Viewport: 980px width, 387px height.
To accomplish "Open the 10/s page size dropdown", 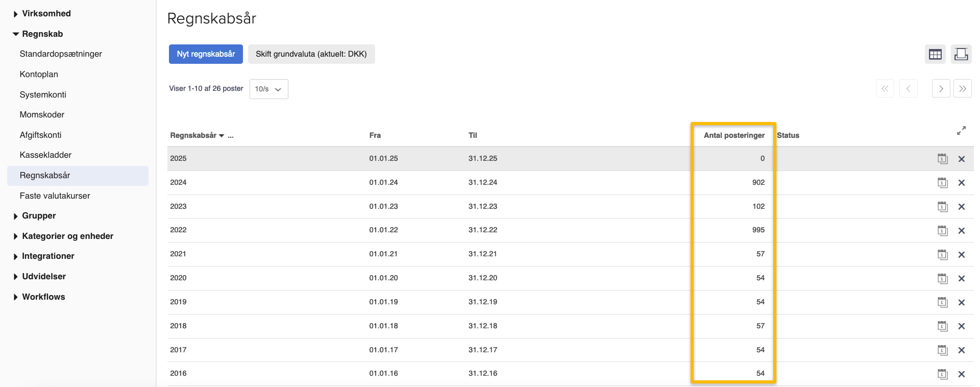I will [x=268, y=89].
